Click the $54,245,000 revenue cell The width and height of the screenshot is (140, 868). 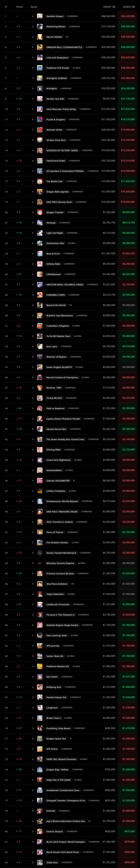pos(128,16)
